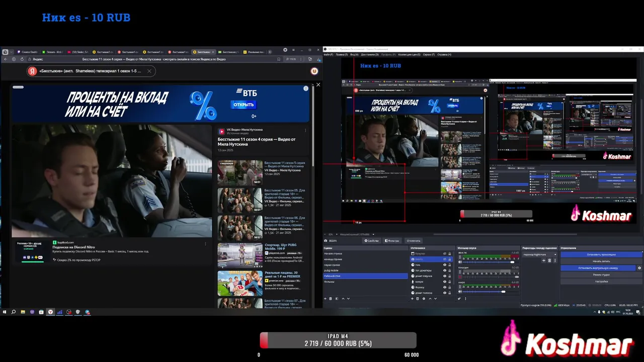Open File Explorer from the taskbar
Image resolution: width=644 pixels, height=362 pixels.
[x=23, y=312]
